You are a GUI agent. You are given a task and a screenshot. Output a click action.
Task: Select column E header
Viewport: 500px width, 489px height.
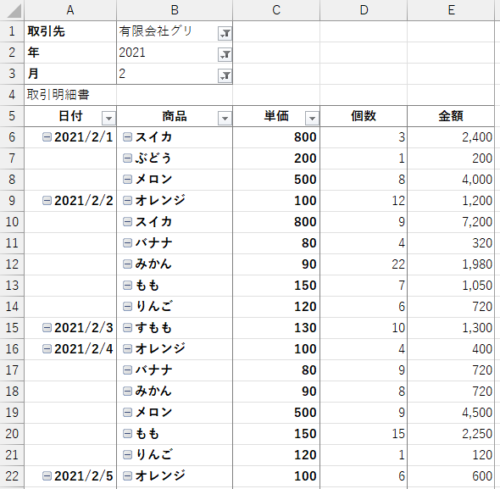tap(451, 10)
